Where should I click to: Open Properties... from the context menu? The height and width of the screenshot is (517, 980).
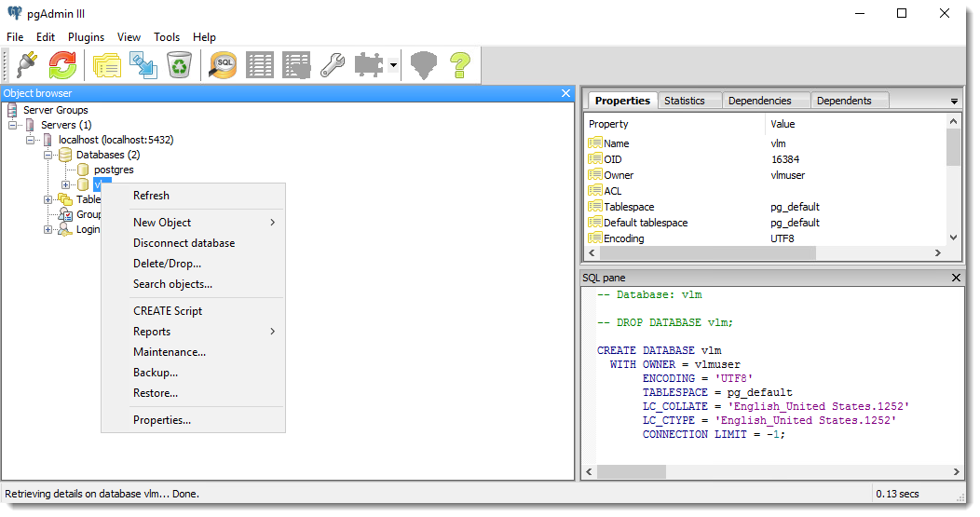193,421
